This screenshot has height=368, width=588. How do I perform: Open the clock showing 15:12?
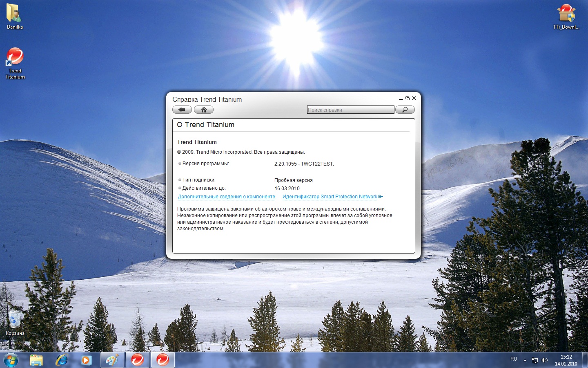(566, 360)
